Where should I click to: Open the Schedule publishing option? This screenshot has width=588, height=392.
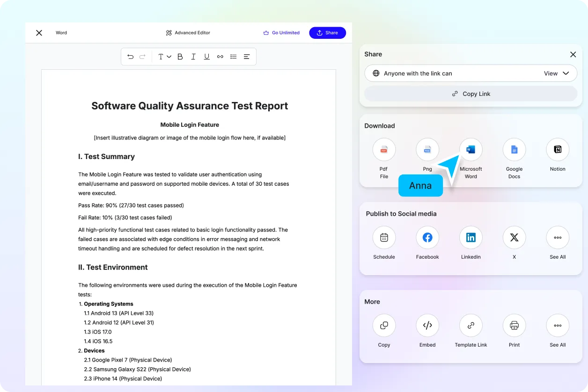[x=384, y=237]
